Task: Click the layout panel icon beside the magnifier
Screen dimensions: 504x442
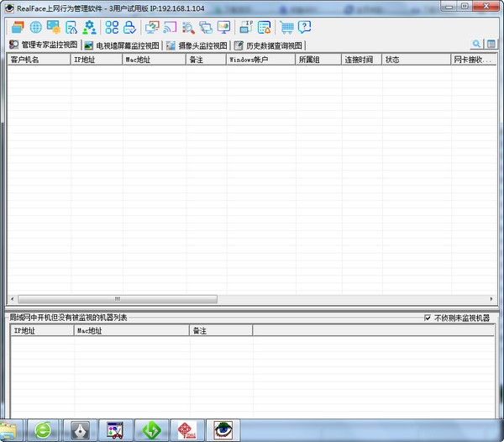Action: point(491,45)
